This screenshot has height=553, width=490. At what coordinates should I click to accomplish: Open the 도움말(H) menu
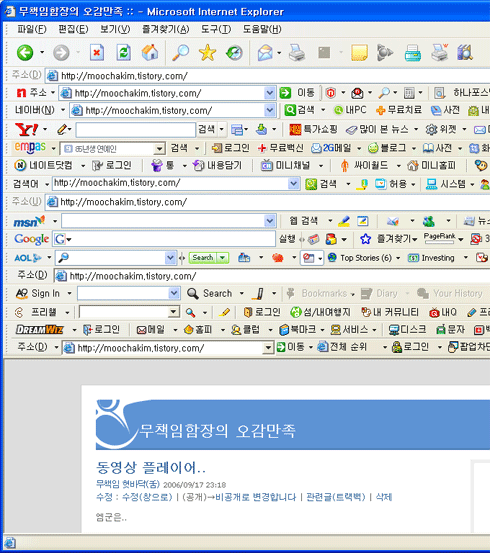point(262,29)
